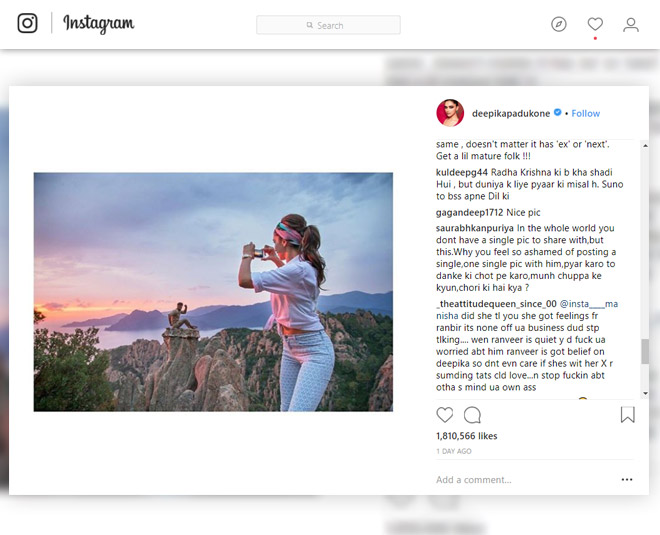Click the comments scrollbar thumb

(x=644, y=351)
